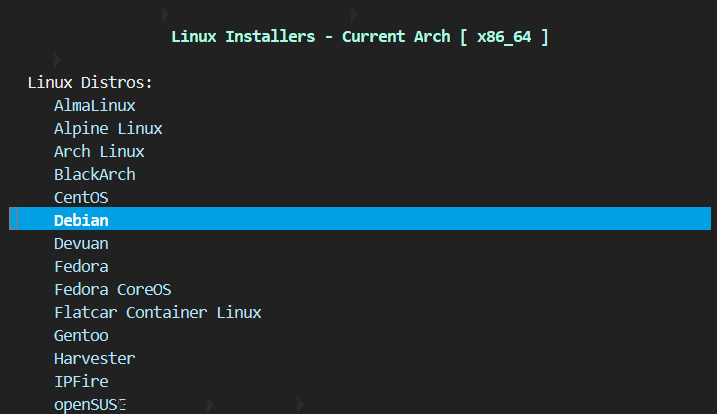Choose Devuan in the distro menu

click(x=81, y=243)
